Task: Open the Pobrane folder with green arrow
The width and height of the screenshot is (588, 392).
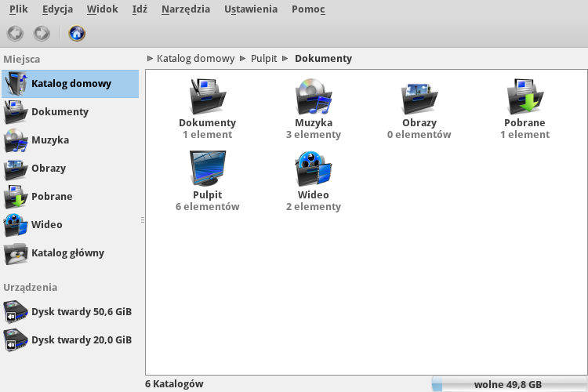Action: click(524, 97)
